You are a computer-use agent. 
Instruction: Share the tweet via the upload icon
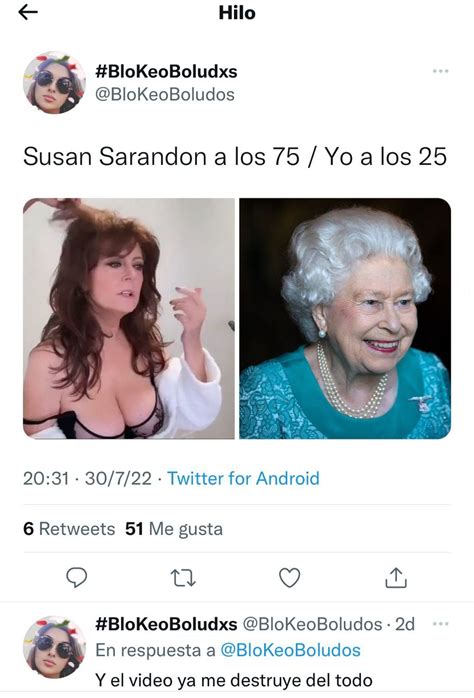coord(396,578)
